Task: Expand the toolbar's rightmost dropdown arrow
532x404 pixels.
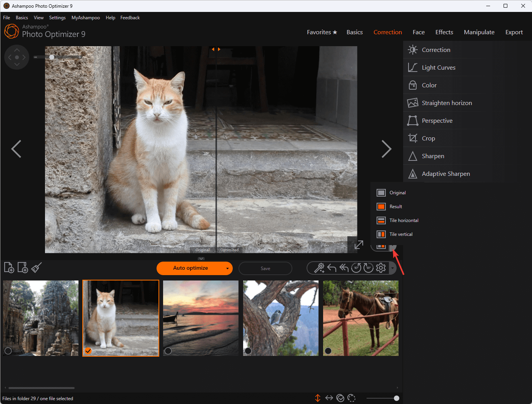Action: [x=392, y=268]
